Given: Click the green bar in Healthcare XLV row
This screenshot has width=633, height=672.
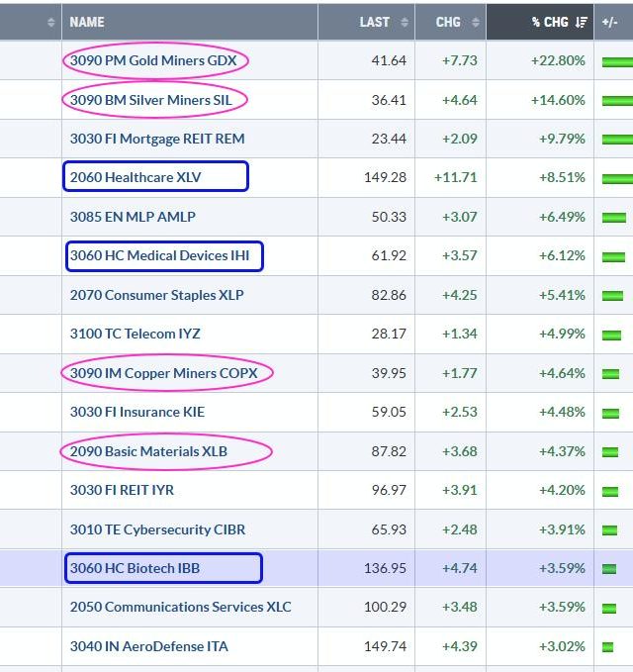Looking at the screenshot, I should tap(617, 178).
